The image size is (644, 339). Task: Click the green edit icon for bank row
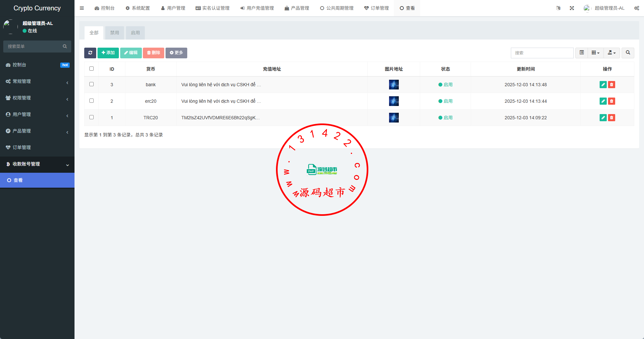coord(603,85)
